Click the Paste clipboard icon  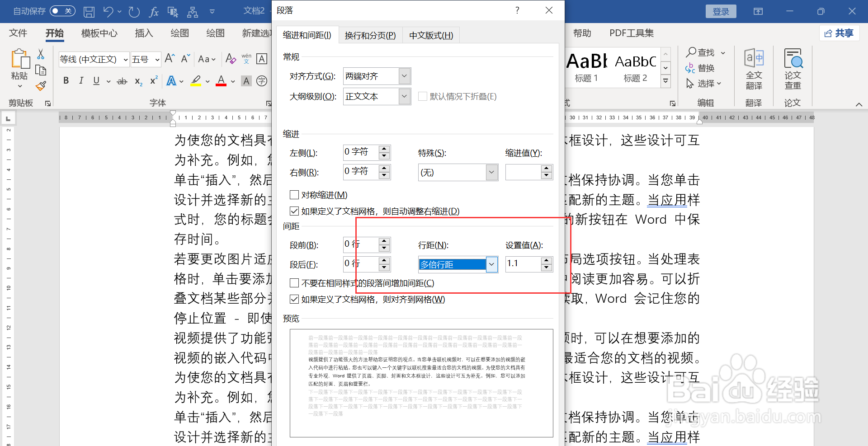(x=20, y=59)
